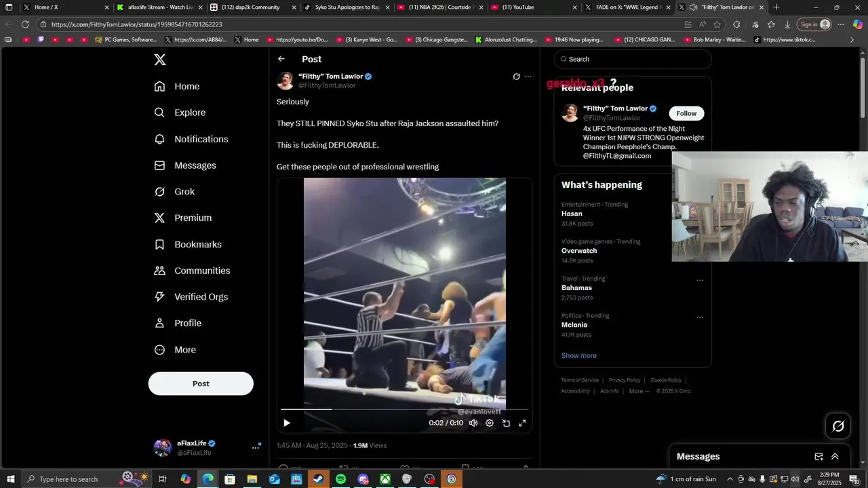The height and width of the screenshot is (488, 868).
Task: Open Overwatch trending topic
Action: 579,251
